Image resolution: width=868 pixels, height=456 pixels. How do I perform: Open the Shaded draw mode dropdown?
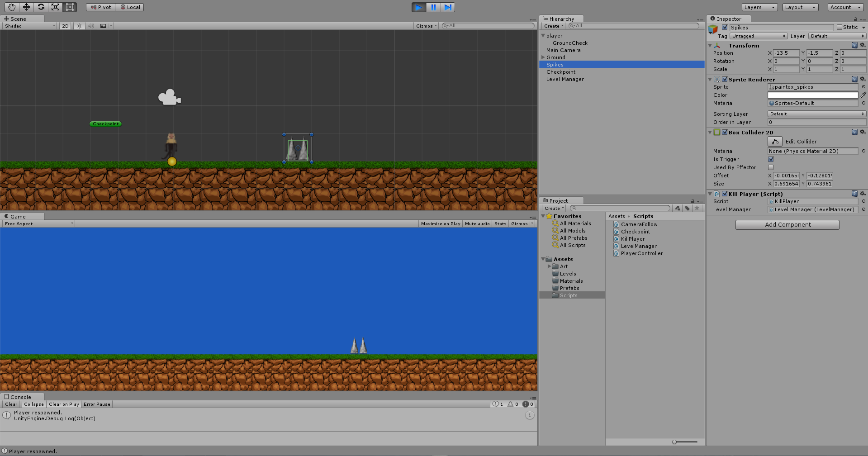[x=29, y=26]
